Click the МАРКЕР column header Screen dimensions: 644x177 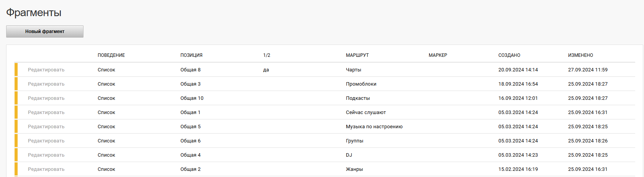pyautogui.click(x=438, y=55)
